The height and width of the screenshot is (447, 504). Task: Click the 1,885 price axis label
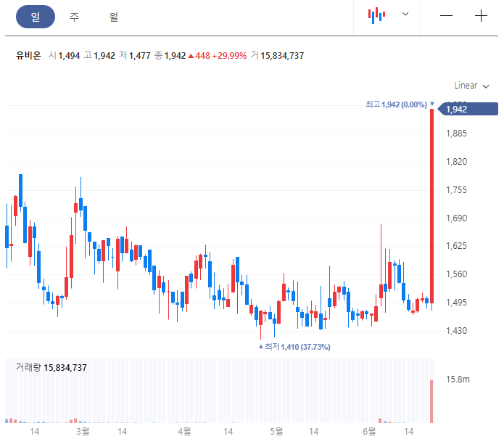click(456, 133)
